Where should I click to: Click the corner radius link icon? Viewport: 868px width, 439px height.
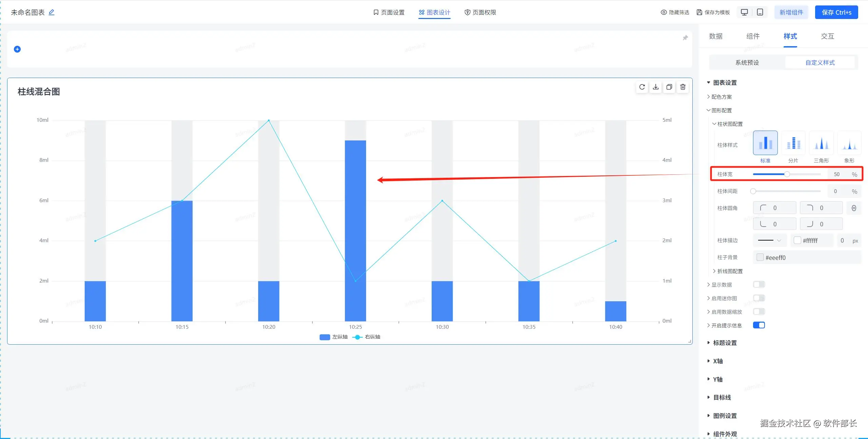(854, 208)
